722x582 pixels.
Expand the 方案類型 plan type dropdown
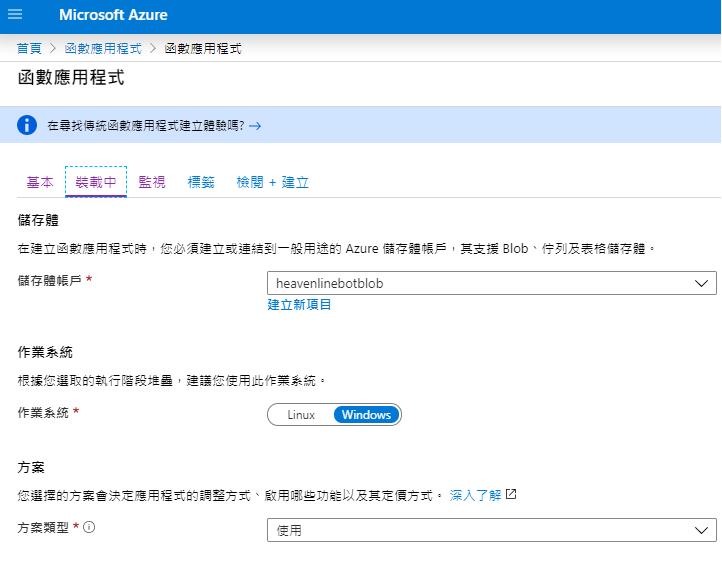(x=492, y=530)
